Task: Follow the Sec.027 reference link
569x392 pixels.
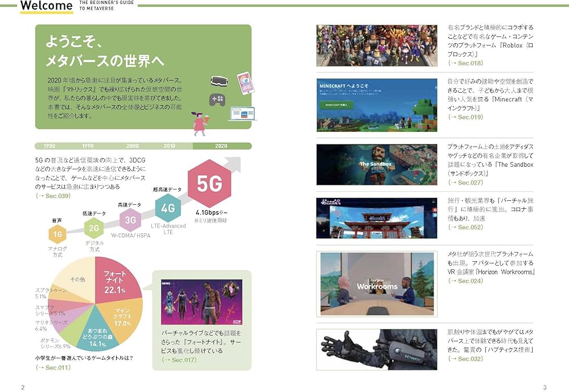Action: coord(465,183)
